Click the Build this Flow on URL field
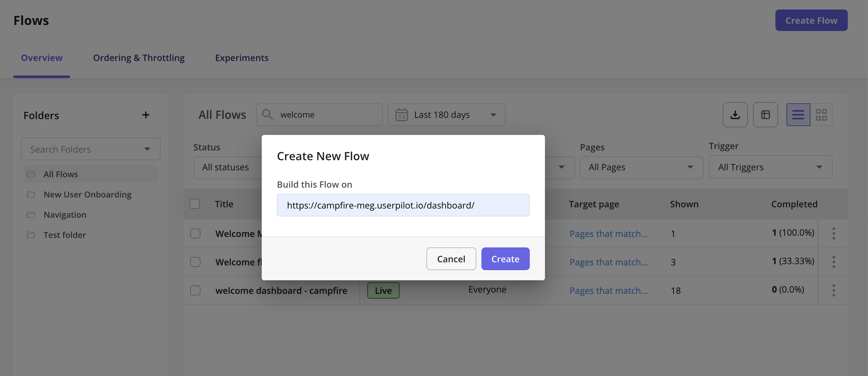The image size is (868, 376). pyautogui.click(x=403, y=205)
